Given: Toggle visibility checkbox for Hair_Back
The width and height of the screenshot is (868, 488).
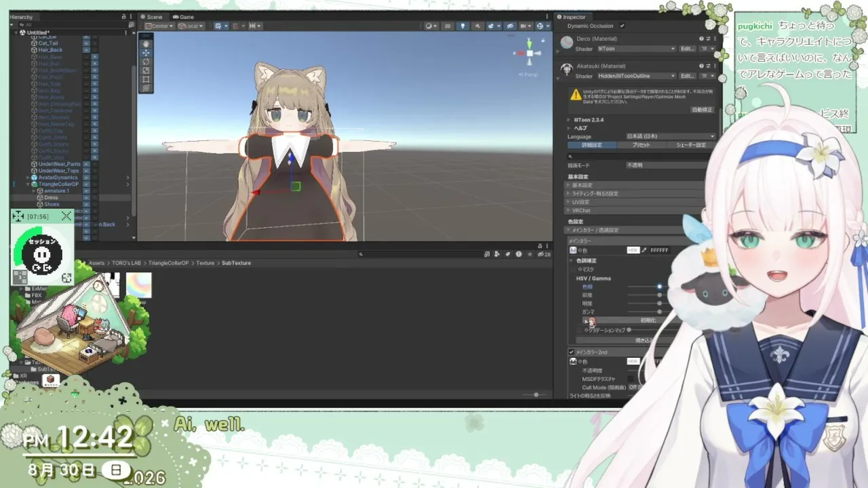Looking at the screenshot, I should pyautogui.click(x=86, y=50).
